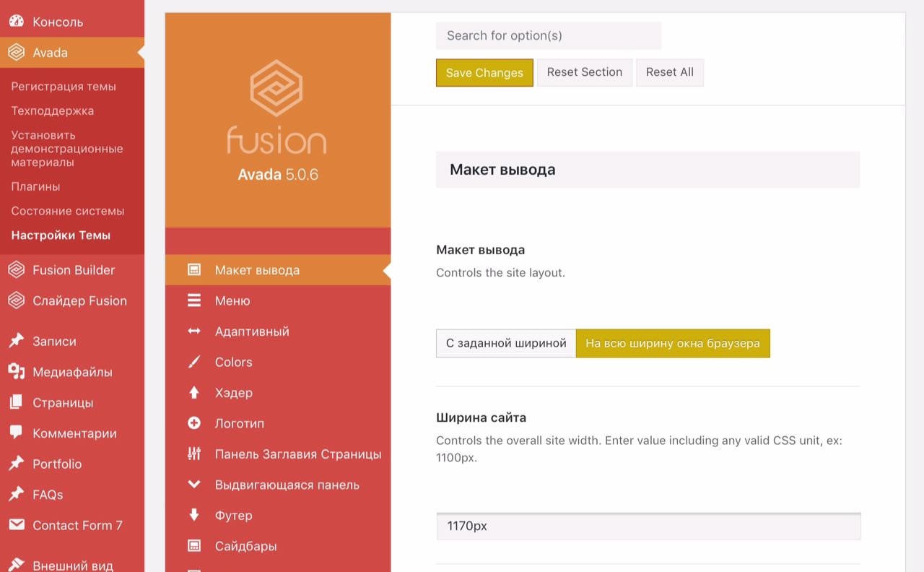Click the Avada logo icon in sidebar

pos(16,53)
